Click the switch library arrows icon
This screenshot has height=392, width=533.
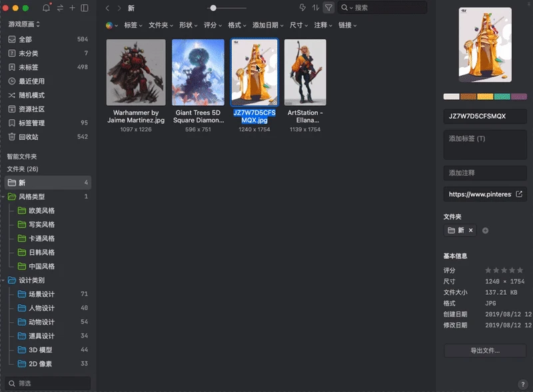(60, 8)
